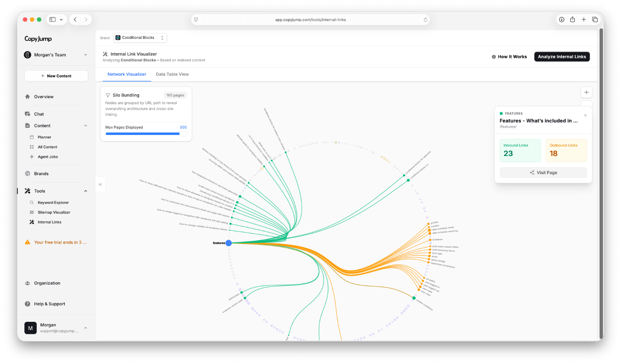Image resolution: width=621 pixels, height=364 pixels.
Task: Click the page vertical scrollbar
Action: (x=601, y=184)
